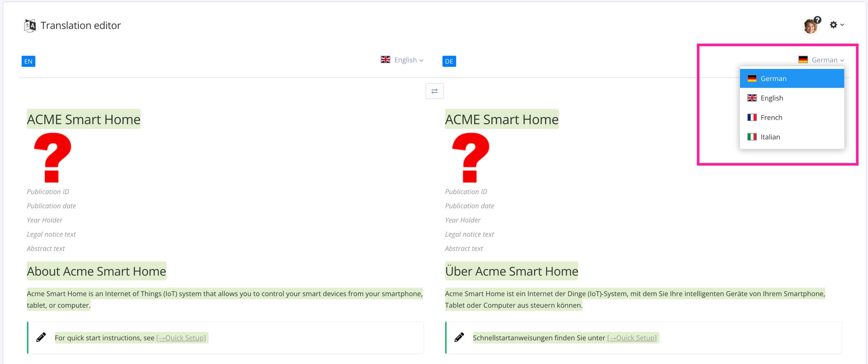Screen dimensions: 868x364
Task: Click the red question mark image on left
Action: [x=53, y=157]
